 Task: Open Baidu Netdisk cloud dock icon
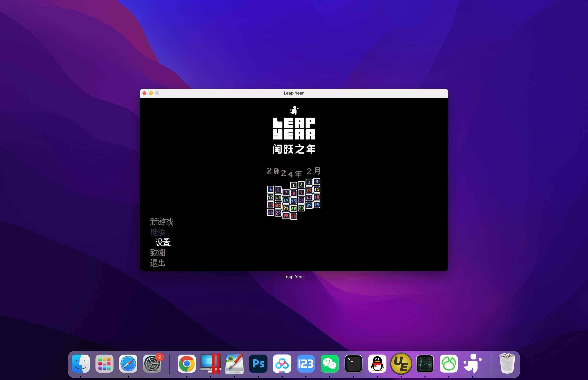[282, 364]
